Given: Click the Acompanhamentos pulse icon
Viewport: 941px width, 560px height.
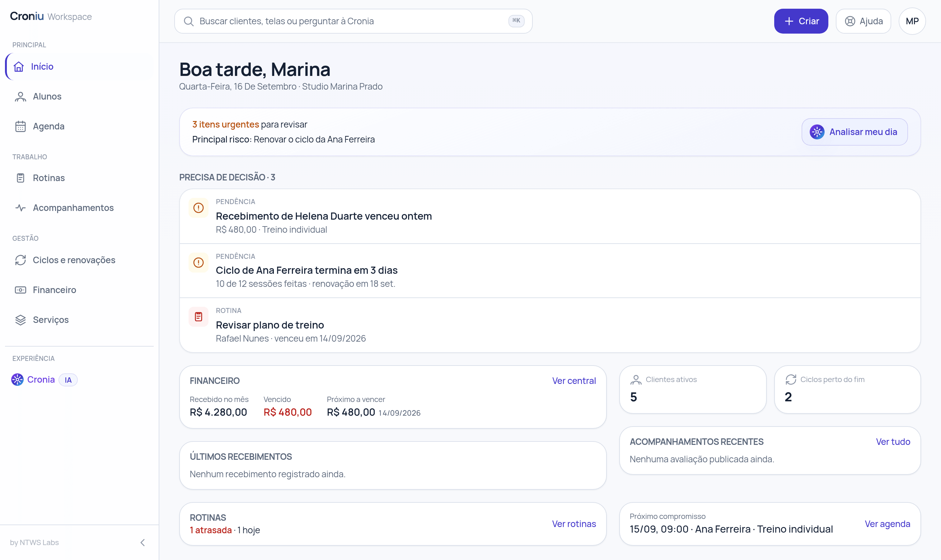Looking at the screenshot, I should tap(21, 208).
